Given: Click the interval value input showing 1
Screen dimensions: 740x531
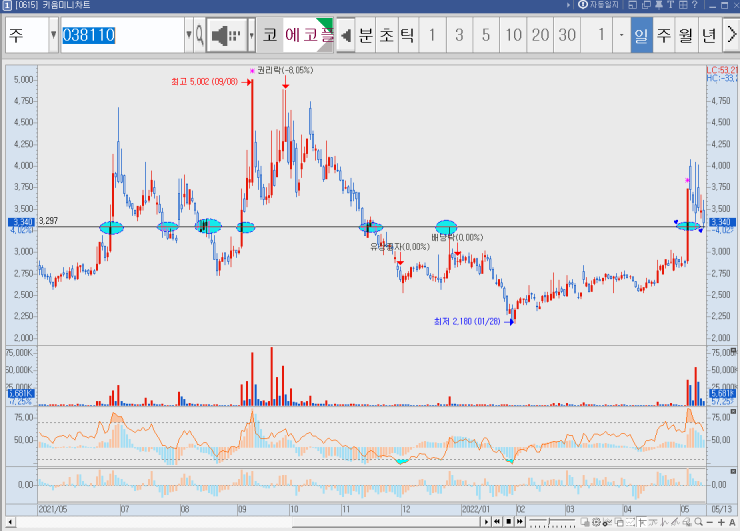Looking at the screenshot, I should coord(597,35).
